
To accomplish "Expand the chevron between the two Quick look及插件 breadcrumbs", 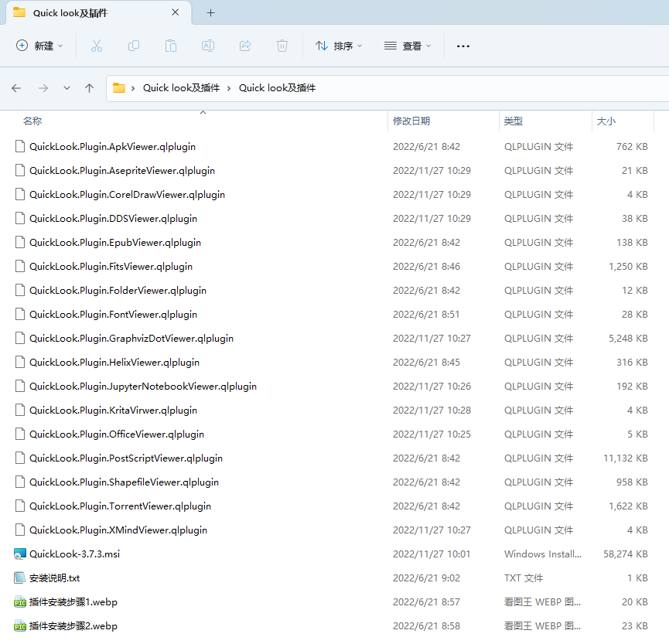I will point(229,88).
